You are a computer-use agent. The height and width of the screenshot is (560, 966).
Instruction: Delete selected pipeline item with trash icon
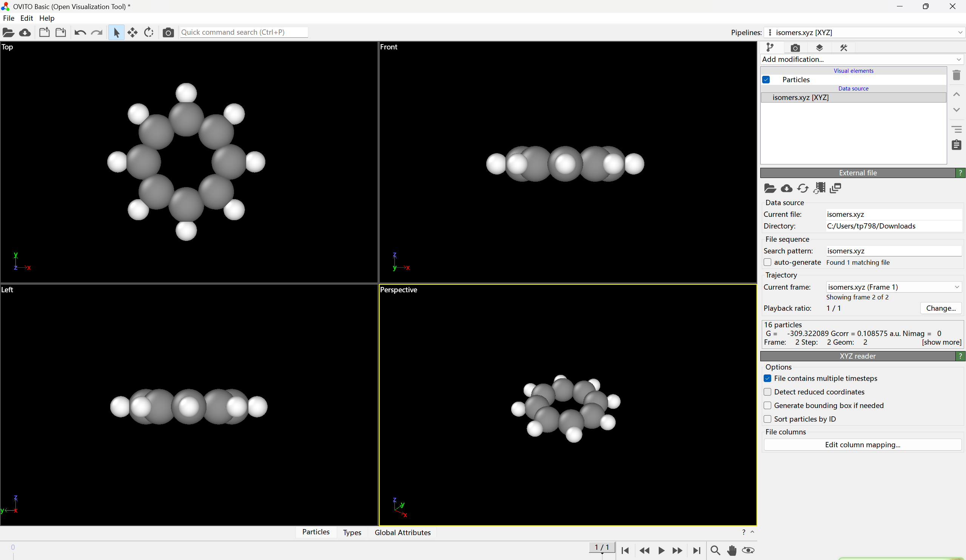pyautogui.click(x=957, y=75)
